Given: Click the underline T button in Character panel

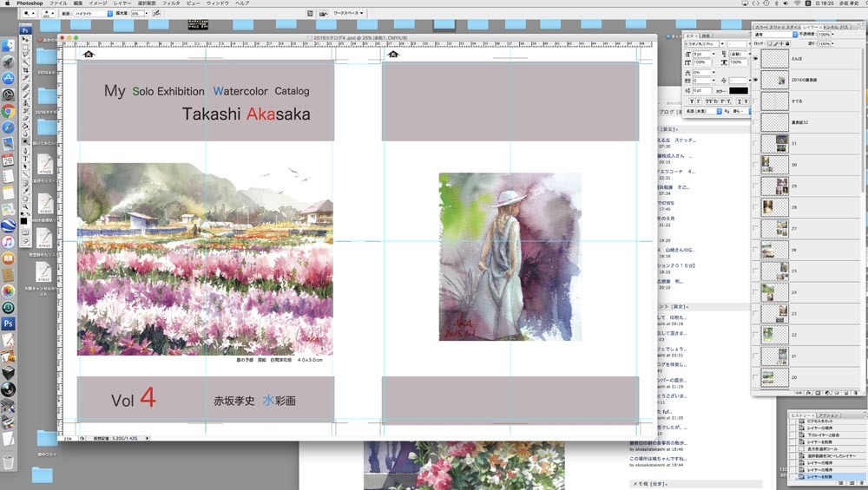Looking at the screenshot, I should pyautogui.click(x=740, y=101).
